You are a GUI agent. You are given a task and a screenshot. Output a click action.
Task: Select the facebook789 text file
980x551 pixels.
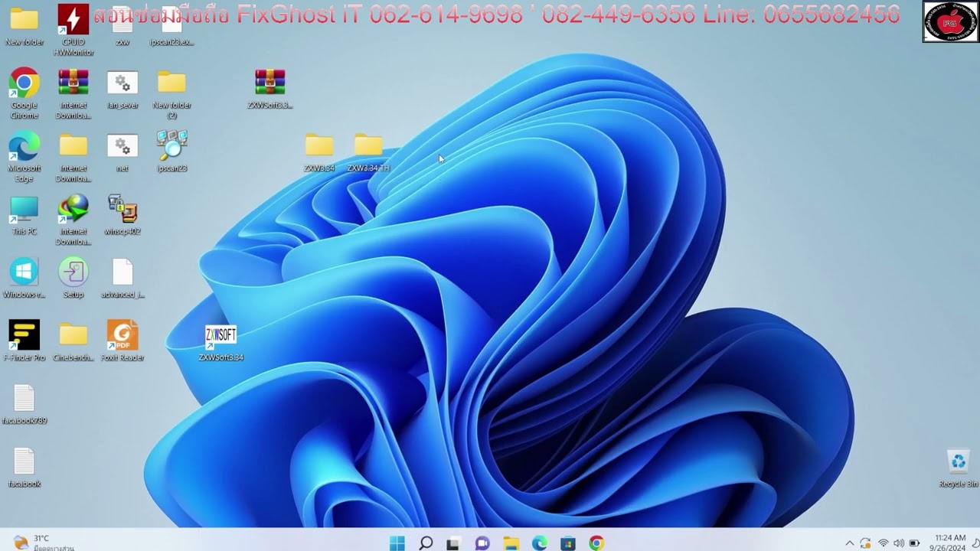click(24, 404)
